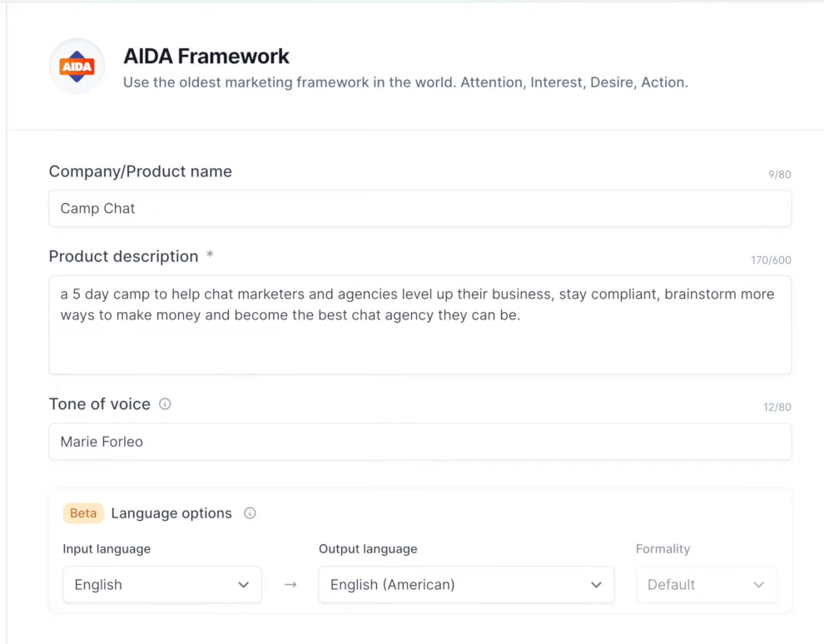Click into the Product description text area
This screenshot has height=644, width=824.
click(419, 324)
